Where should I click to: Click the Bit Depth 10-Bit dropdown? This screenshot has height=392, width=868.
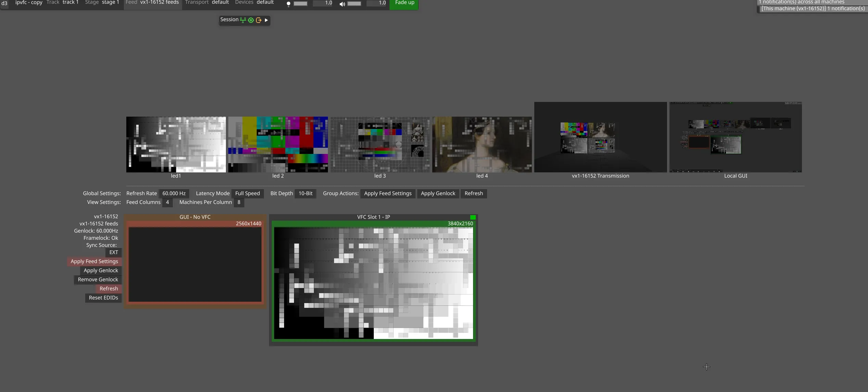point(306,193)
